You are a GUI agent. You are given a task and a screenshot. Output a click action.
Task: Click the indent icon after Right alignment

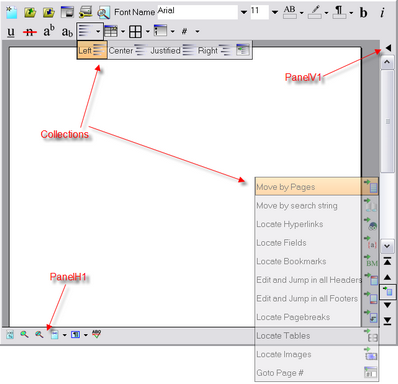tap(242, 50)
